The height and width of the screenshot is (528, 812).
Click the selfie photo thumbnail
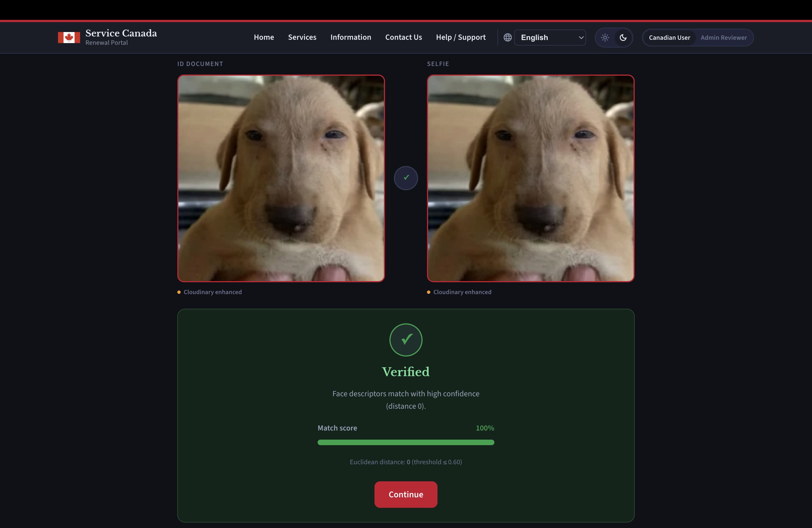tap(531, 178)
